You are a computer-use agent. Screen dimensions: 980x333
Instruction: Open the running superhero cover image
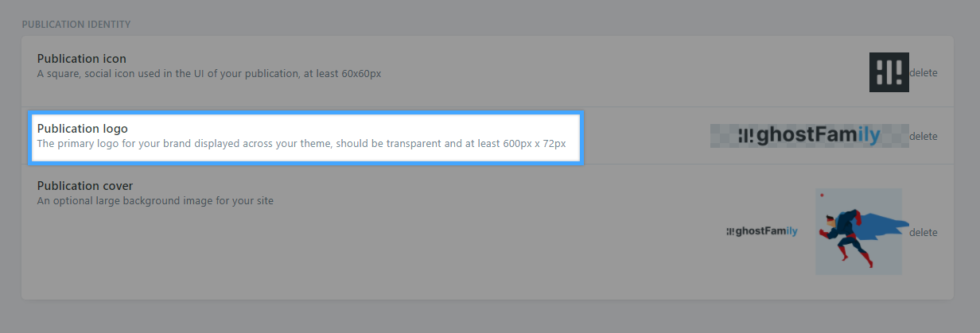coord(859,231)
